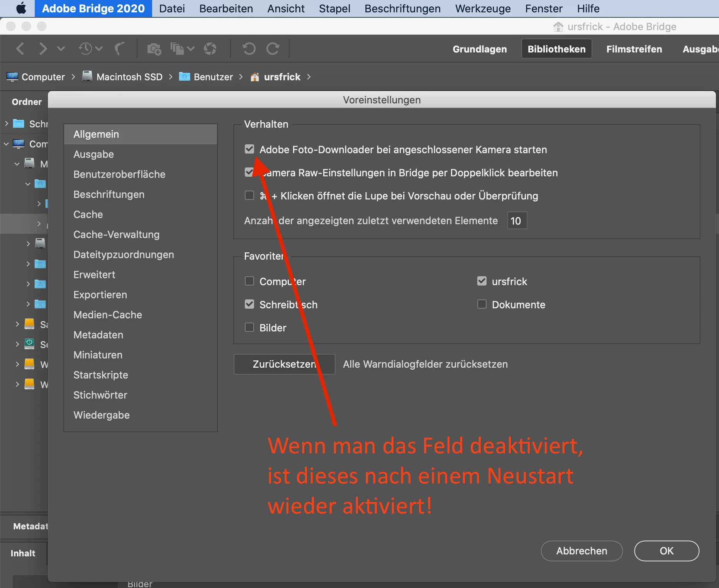Switch to Grundlagen workspace
The image size is (719, 588).
pos(480,49)
